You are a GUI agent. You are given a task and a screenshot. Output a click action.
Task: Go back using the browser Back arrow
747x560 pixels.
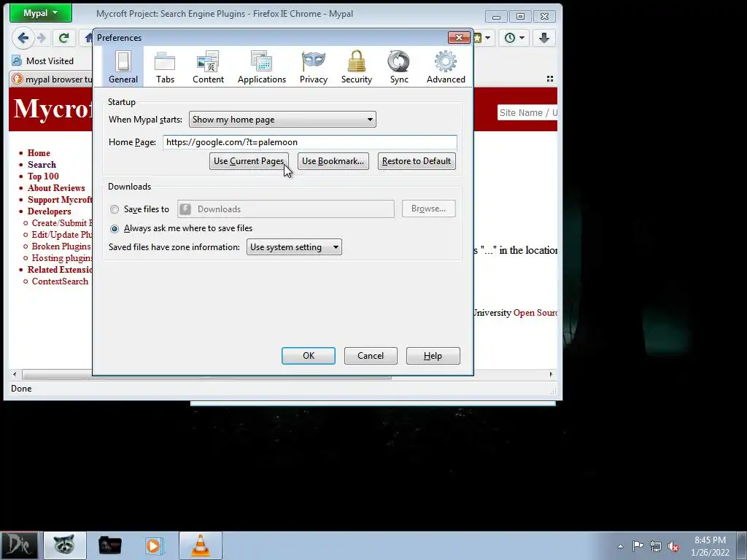(23, 38)
